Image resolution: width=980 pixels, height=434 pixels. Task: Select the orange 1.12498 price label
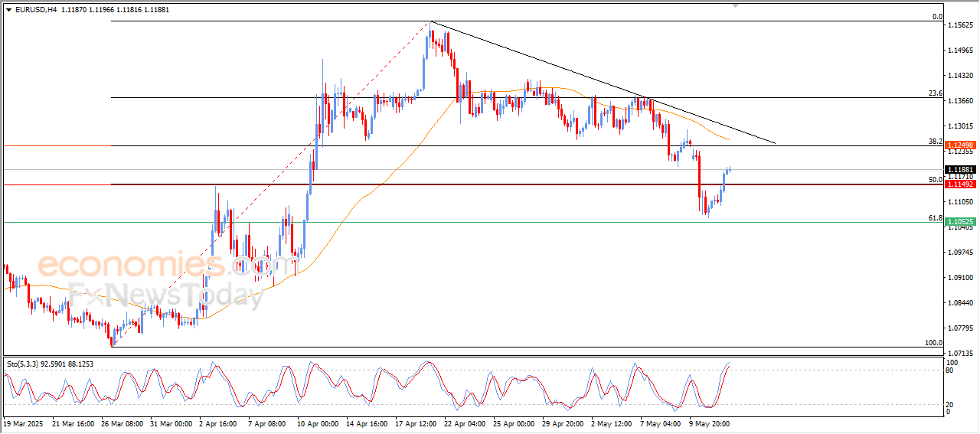click(x=959, y=145)
